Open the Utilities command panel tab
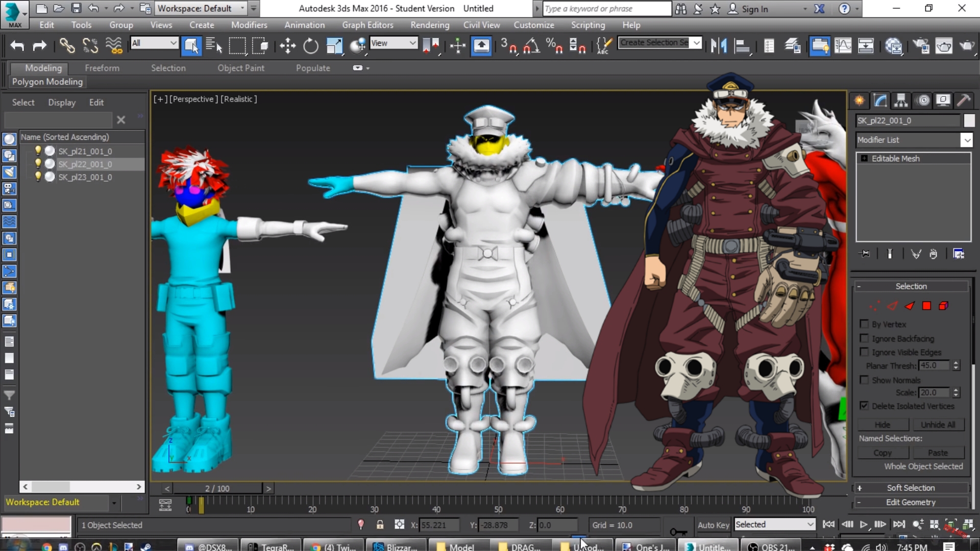This screenshot has height=551, width=980. coord(964,100)
